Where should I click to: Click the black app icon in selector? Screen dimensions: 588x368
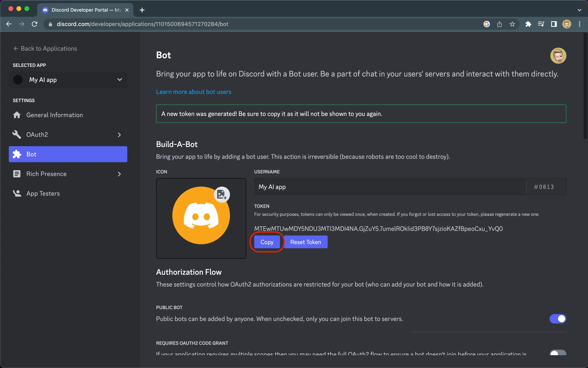[18, 80]
